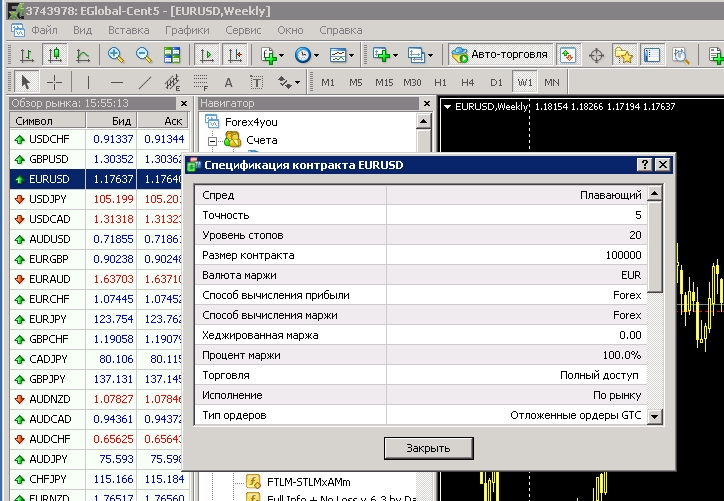Open the indicators list dropdown
Viewport: 724px width, 501px height.
(x=272, y=55)
